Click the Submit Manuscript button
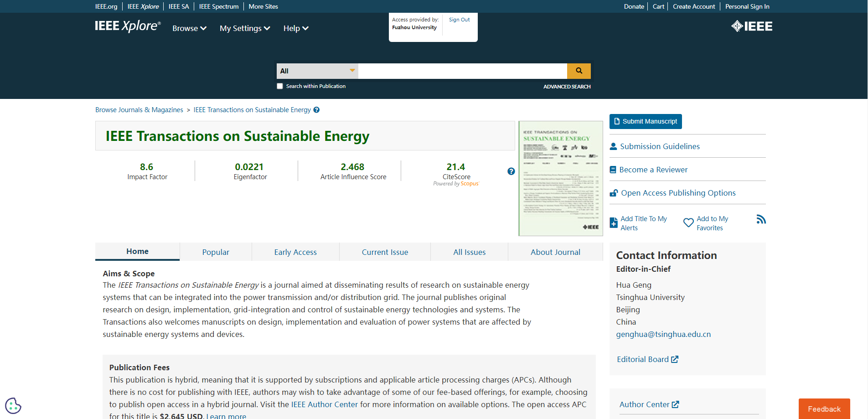This screenshot has width=868, height=419. (x=646, y=121)
